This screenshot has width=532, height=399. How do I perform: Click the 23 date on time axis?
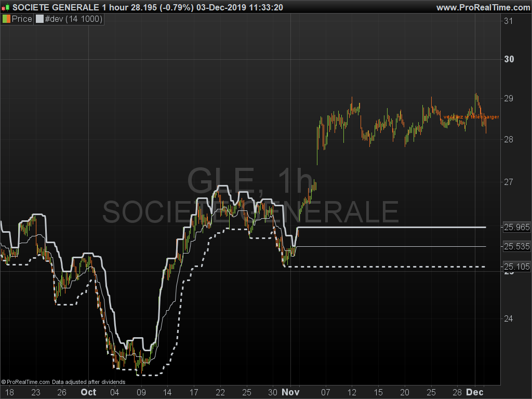coord(36,393)
